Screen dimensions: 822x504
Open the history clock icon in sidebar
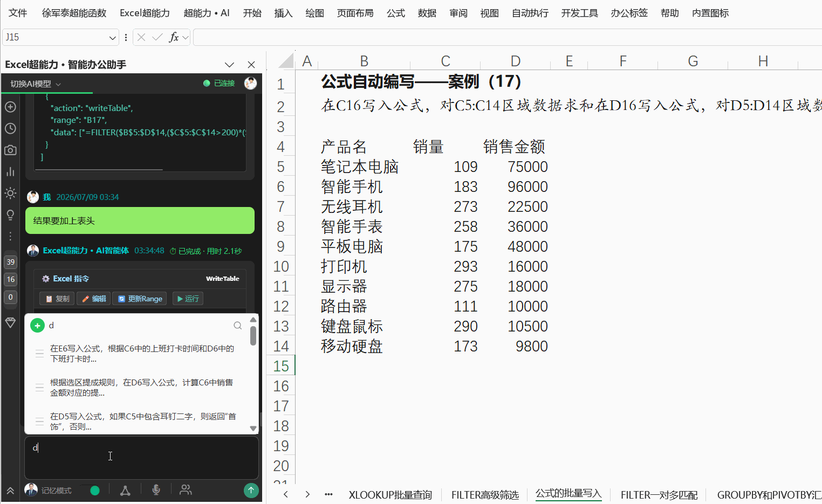coord(10,128)
